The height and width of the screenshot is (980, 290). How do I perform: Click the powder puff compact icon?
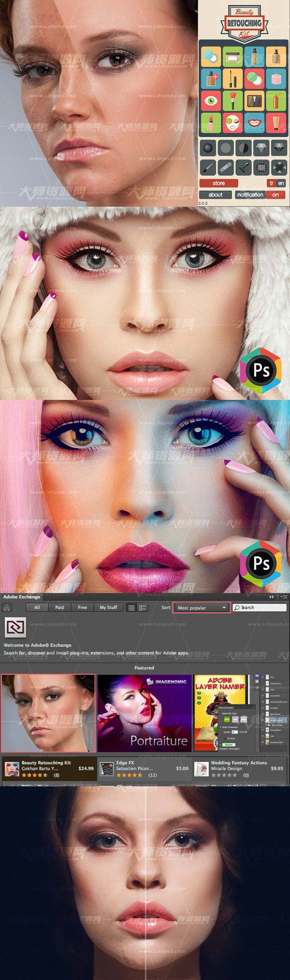click(210, 56)
